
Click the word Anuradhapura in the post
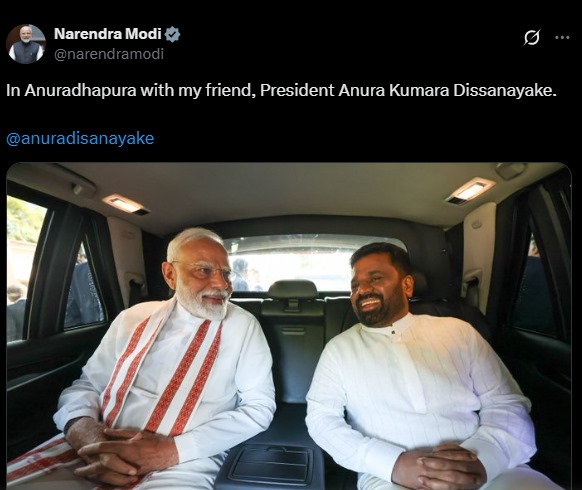click(x=80, y=91)
